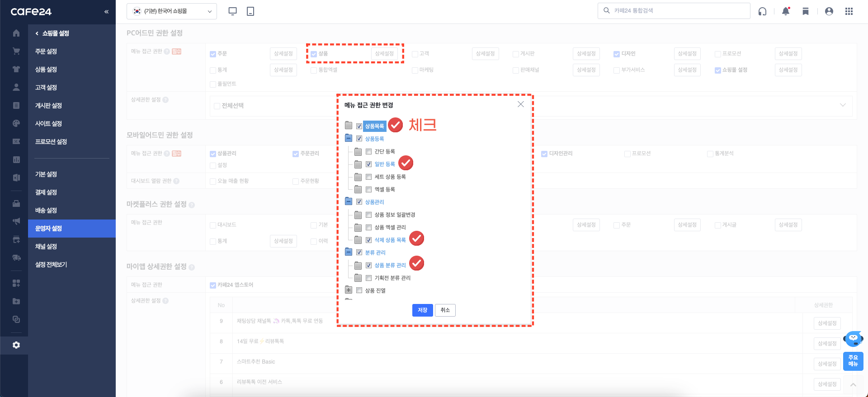The image size is (868, 397).
Task: Click 상세설정 button next to 주문
Action: point(283,54)
